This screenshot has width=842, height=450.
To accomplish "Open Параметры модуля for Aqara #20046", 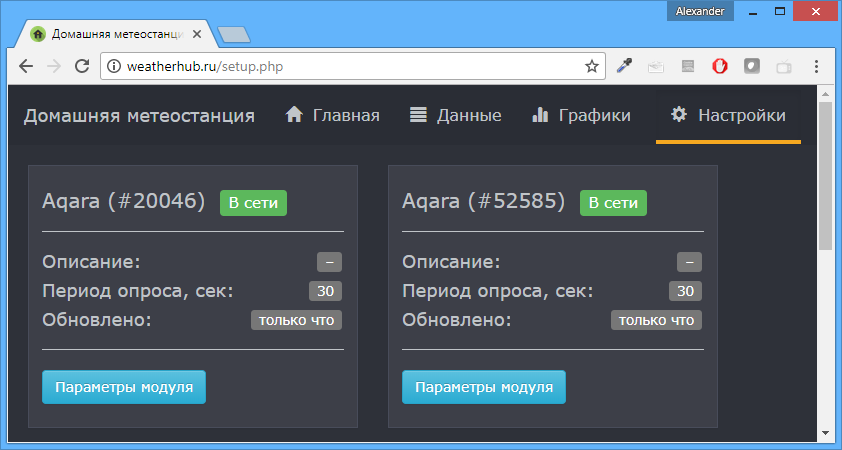I will (124, 387).
